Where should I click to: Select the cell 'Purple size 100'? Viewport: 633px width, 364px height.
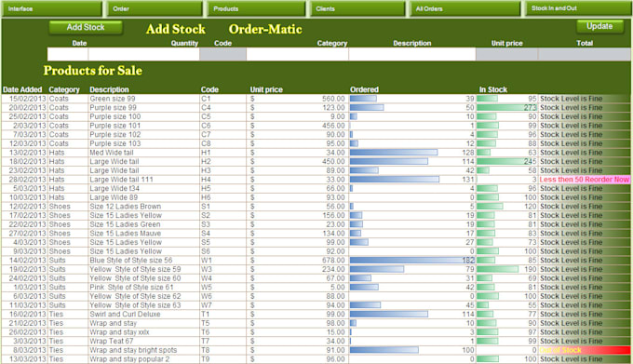[144, 116]
